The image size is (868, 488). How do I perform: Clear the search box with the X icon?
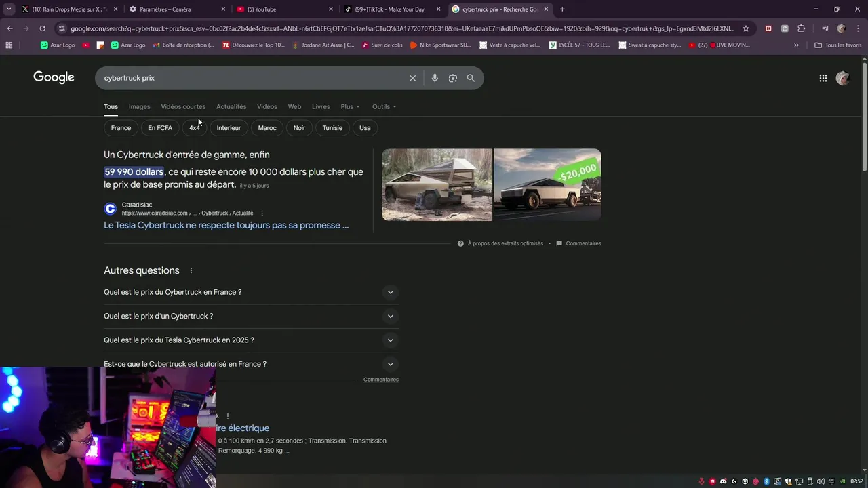pos(412,78)
